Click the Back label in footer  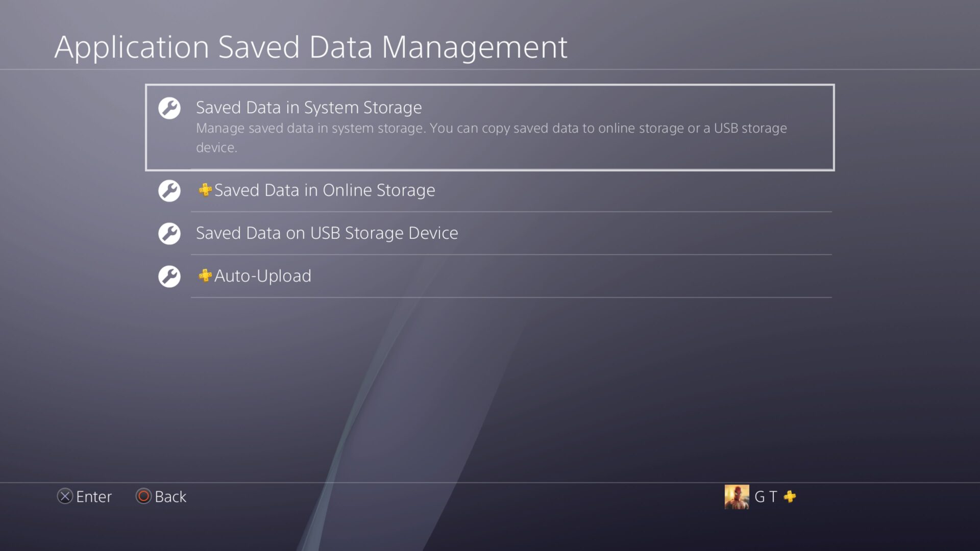click(x=170, y=496)
